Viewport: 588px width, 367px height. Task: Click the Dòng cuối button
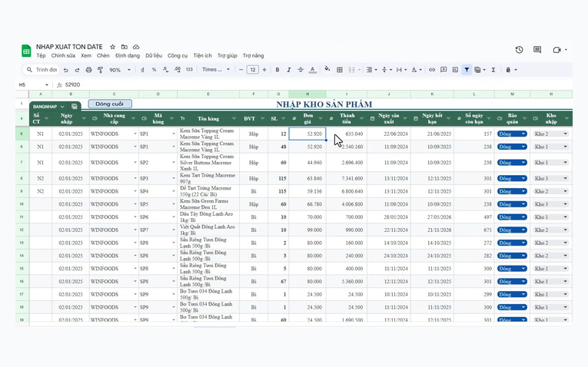point(110,104)
